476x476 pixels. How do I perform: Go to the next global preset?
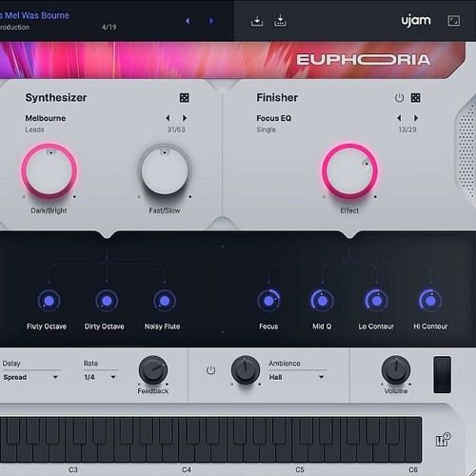tap(211, 21)
